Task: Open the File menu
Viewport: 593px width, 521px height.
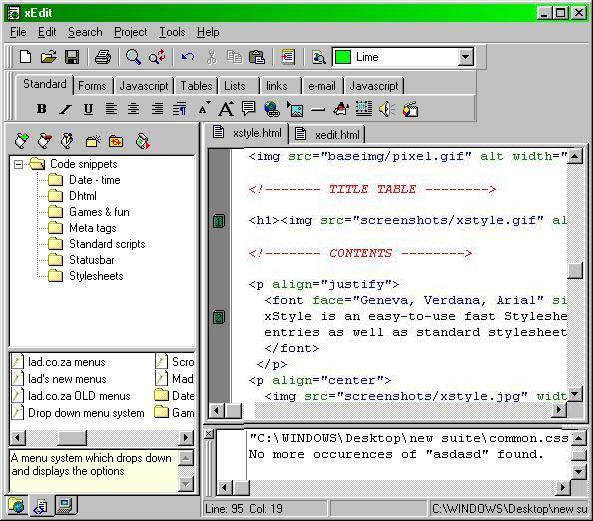Action: pyautogui.click(x=18, y=32)
